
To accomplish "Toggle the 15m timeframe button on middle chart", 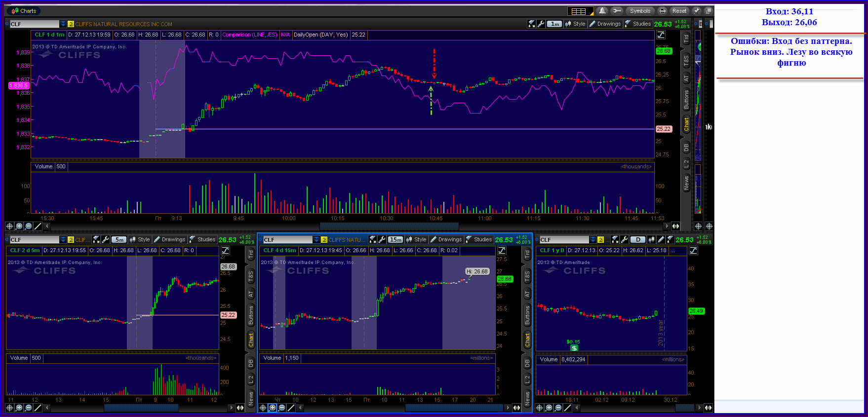I will [395, 239].
